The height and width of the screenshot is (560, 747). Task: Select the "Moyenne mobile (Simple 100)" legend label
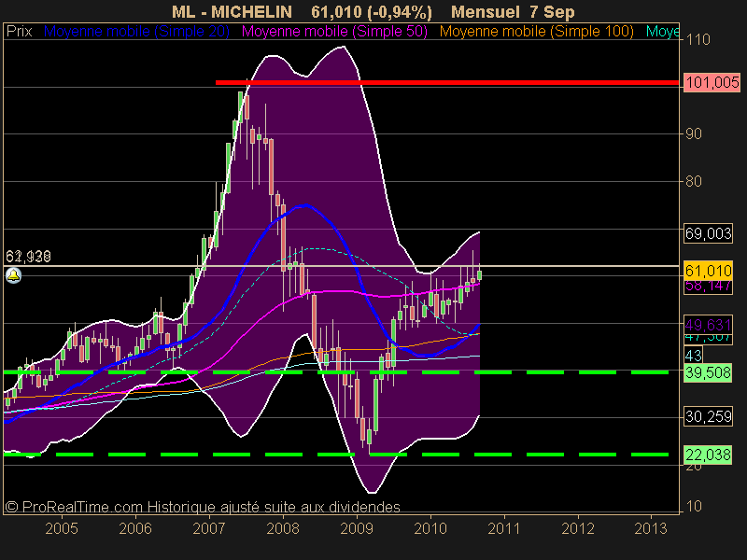tap(536, 32)
